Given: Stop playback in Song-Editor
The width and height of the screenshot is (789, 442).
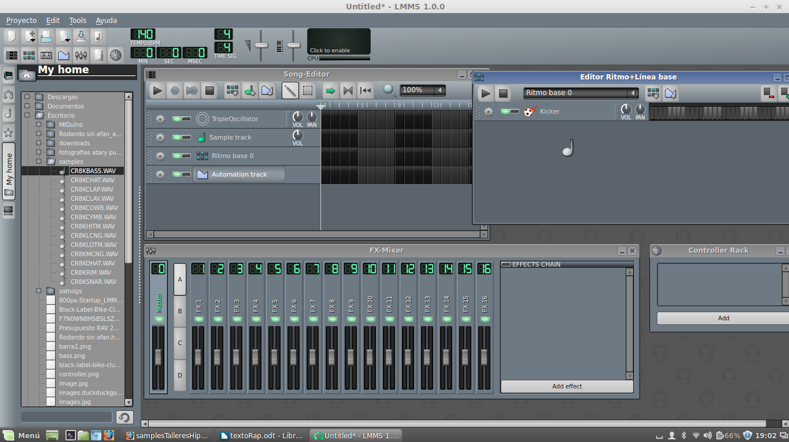Looking at the screenshot, I should pyautogui.click(x=209, y=91).
